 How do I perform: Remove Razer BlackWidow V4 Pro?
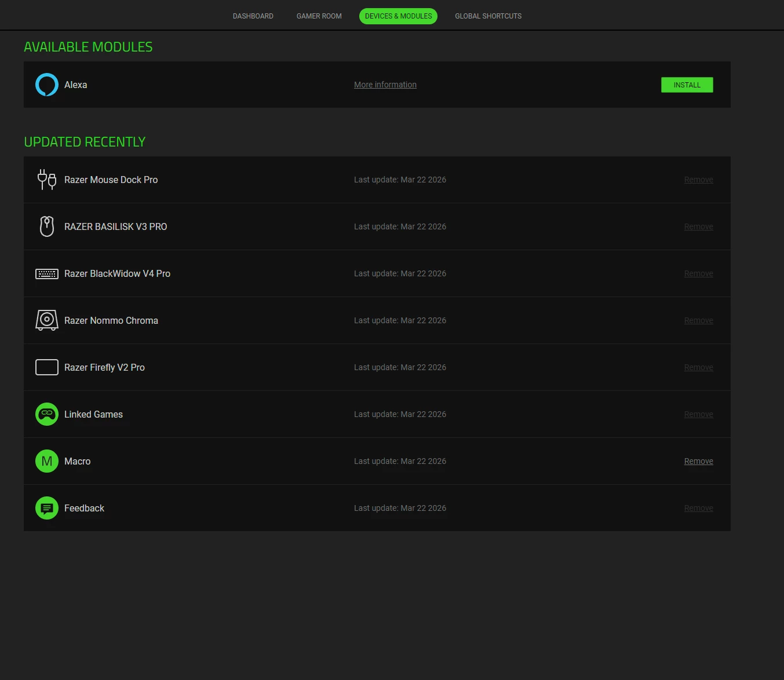click(699, 273)
